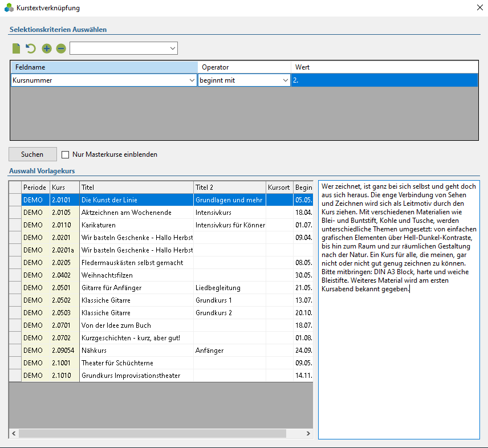Enable 'Nur Masterkurse einblenden' checkbox
Screen dimensions: 488x448
(66, 154)
